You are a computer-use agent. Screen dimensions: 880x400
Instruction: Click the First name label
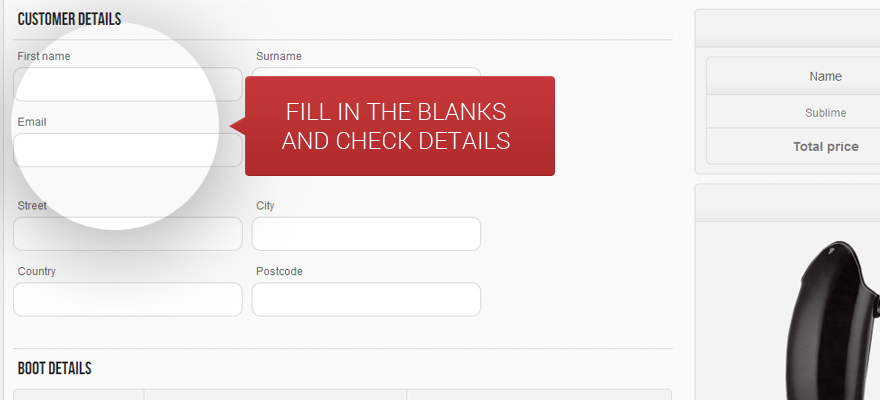44,56
